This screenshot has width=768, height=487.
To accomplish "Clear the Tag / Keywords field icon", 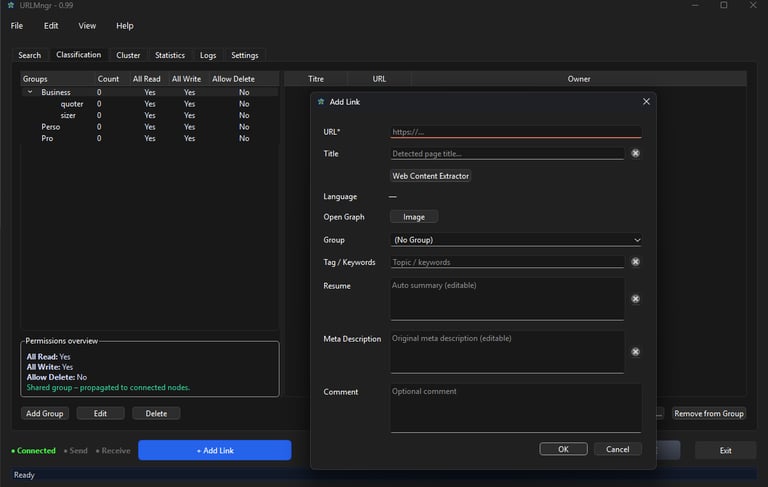I will point(635,262).
